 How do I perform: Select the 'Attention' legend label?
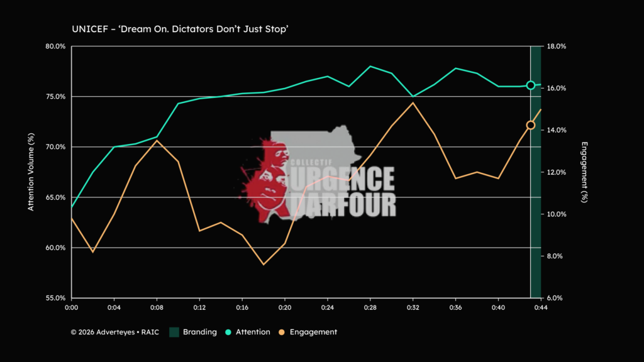253,332
